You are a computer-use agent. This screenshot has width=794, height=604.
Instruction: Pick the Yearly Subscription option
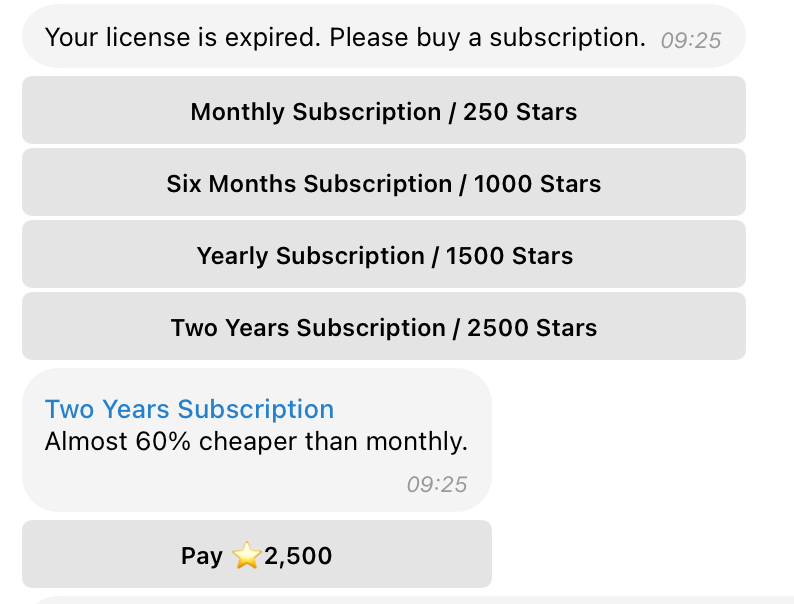[384, 256]
